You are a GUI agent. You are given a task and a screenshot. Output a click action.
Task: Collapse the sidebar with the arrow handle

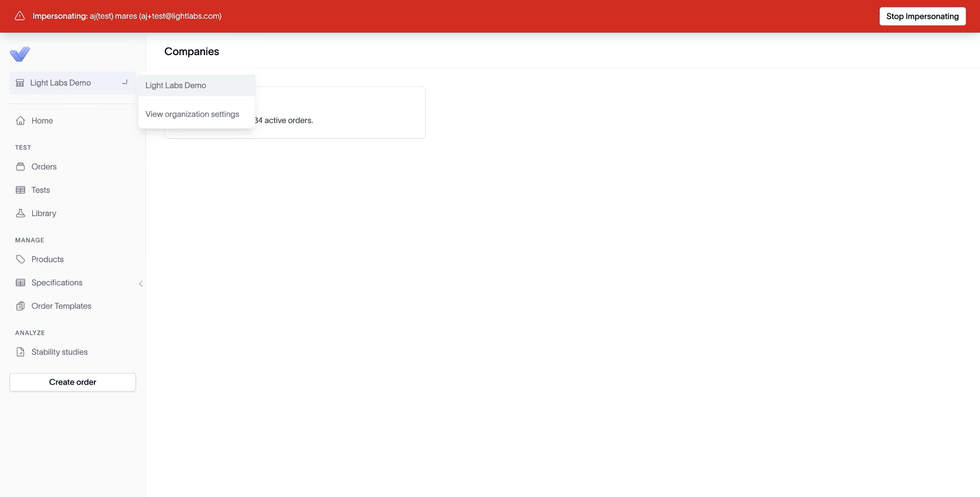pos(141,283)
